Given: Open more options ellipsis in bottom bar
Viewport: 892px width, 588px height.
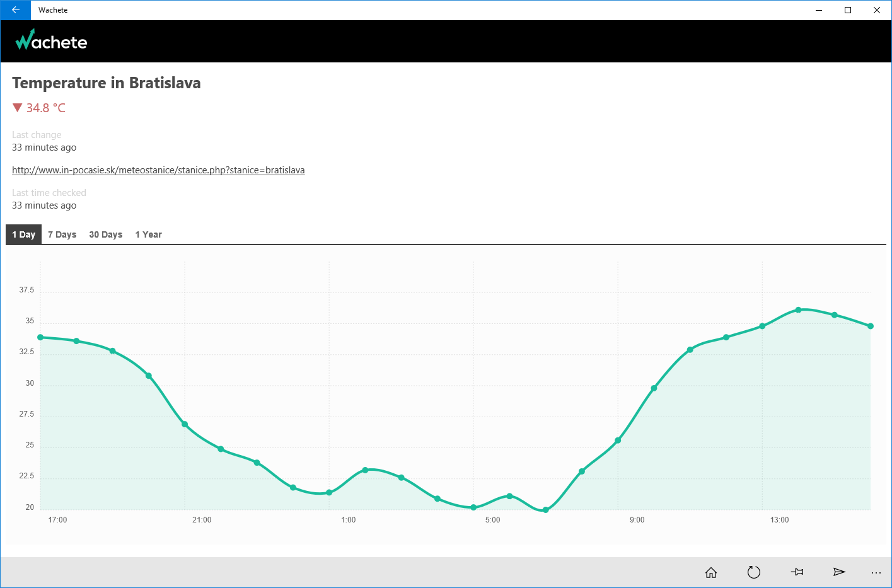Looking at the screenshot, I should click(876, 572).
